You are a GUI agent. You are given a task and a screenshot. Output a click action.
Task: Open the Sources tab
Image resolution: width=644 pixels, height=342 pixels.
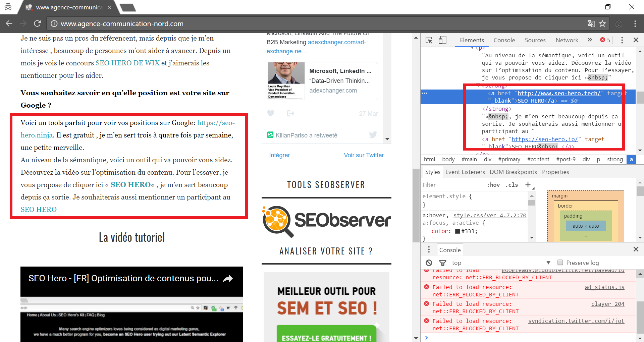click(535, 40)
